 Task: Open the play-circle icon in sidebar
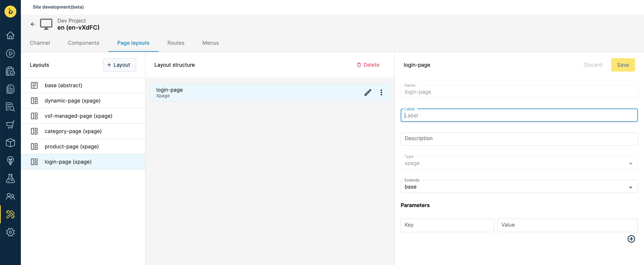[x=10, y=53]
